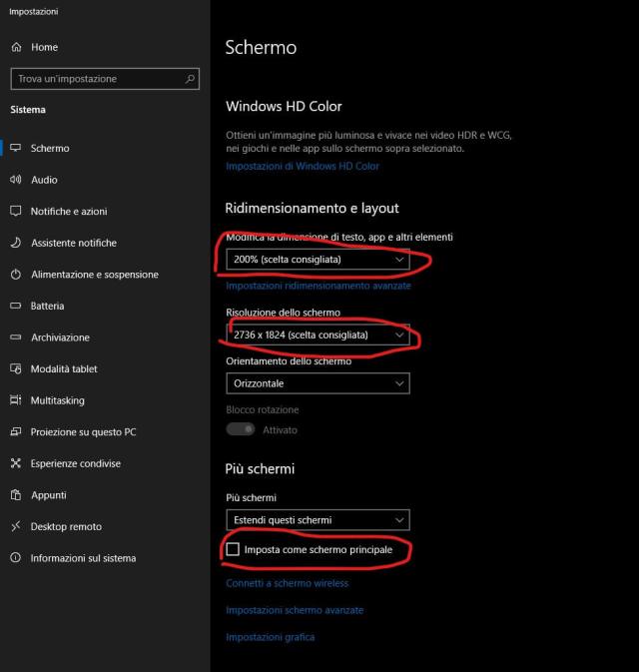This screenshot has height=672, width=639.
Task: Click the Audio speaker icon
Action: click(15, 180)
